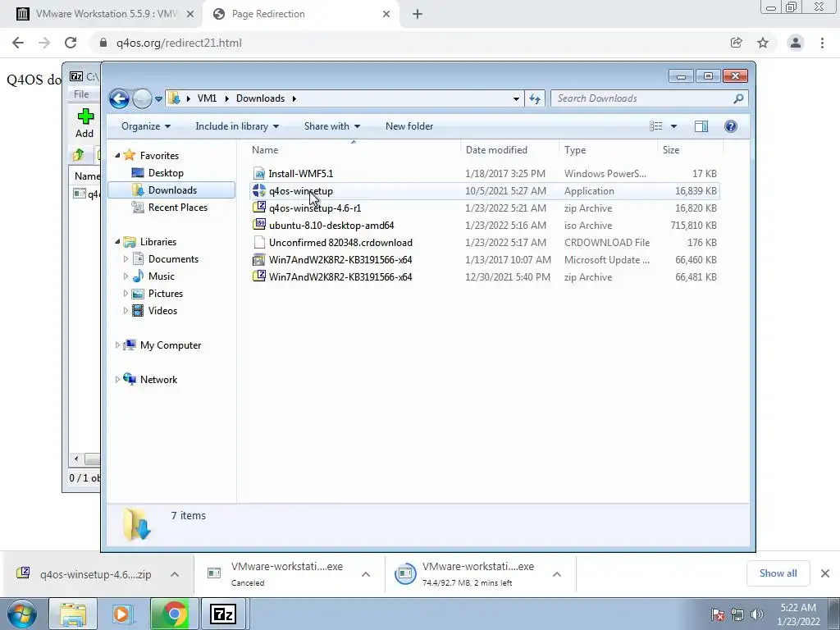840x630 pixels.
Task: Click Explorer forward navigation button
Action: click(142, 98)
